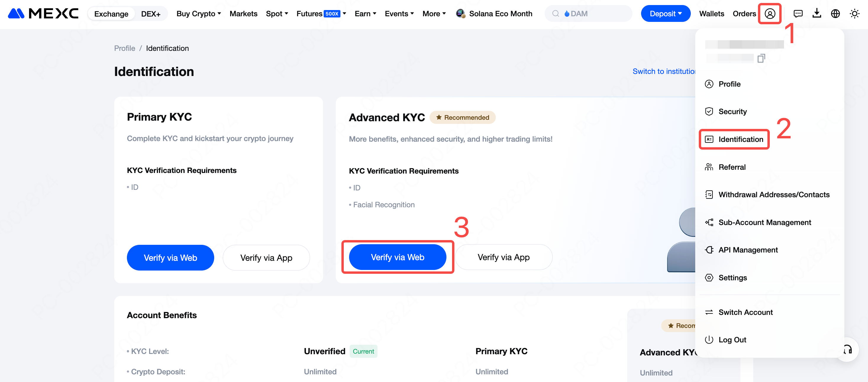Click the customer support headset icon
Viewport: 868px width, 382px height.
click(x=848, y=350)
